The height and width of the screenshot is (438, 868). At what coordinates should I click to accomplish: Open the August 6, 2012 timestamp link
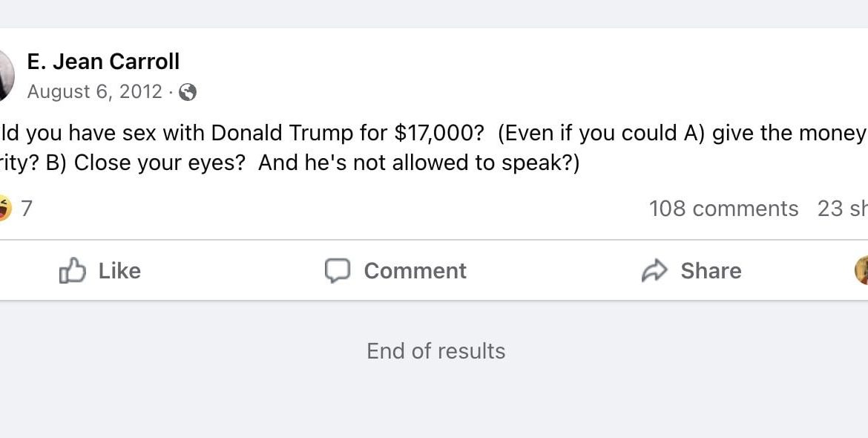(94, 92)
